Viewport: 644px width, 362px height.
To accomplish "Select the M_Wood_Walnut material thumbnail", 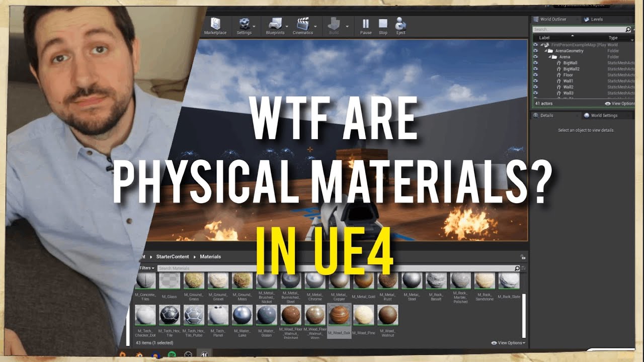I will click(x=387, y=315).
